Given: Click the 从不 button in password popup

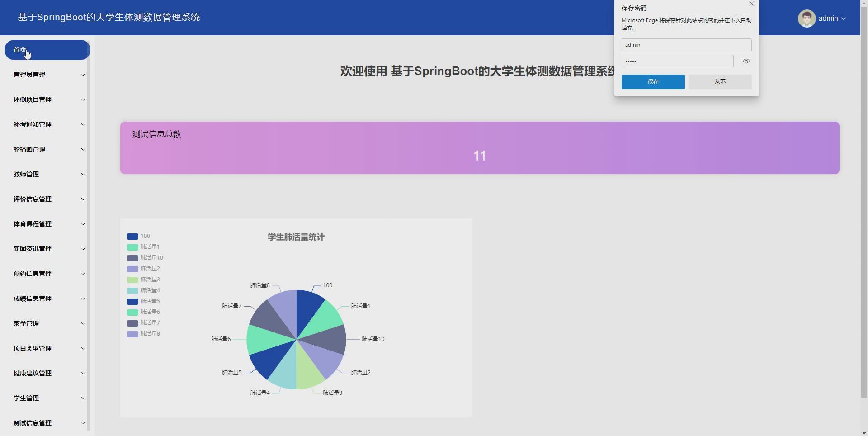Looking at the screenshot, I should click(720, 82).
